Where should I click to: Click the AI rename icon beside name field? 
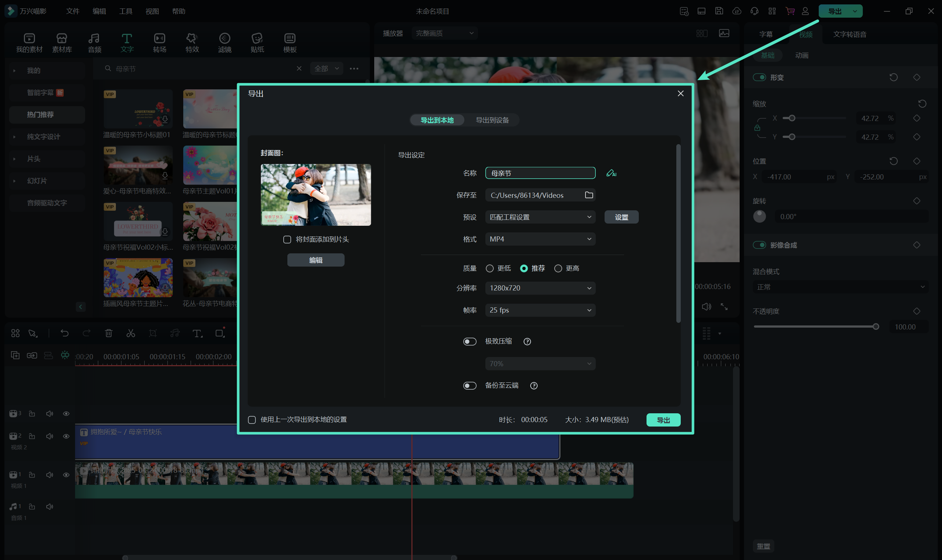[x=611, y=173]
